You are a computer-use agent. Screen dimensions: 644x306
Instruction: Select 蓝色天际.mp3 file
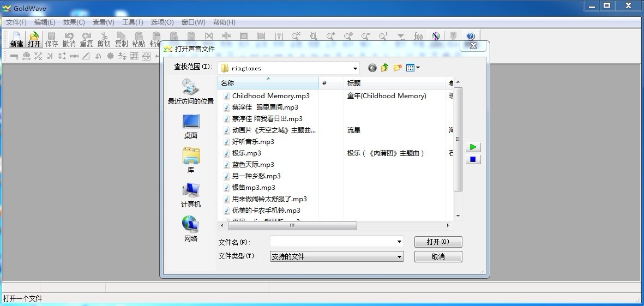[x=249, y=165]
